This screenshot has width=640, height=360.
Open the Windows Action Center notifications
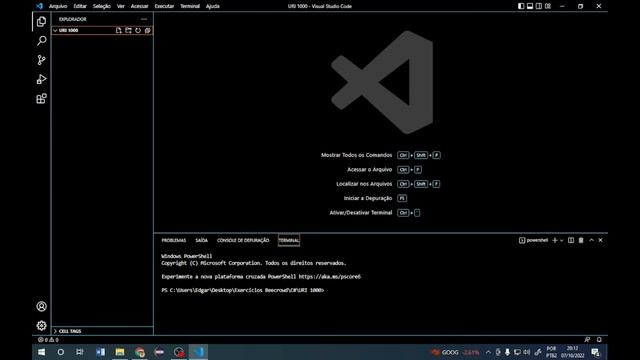coord(596,352)
